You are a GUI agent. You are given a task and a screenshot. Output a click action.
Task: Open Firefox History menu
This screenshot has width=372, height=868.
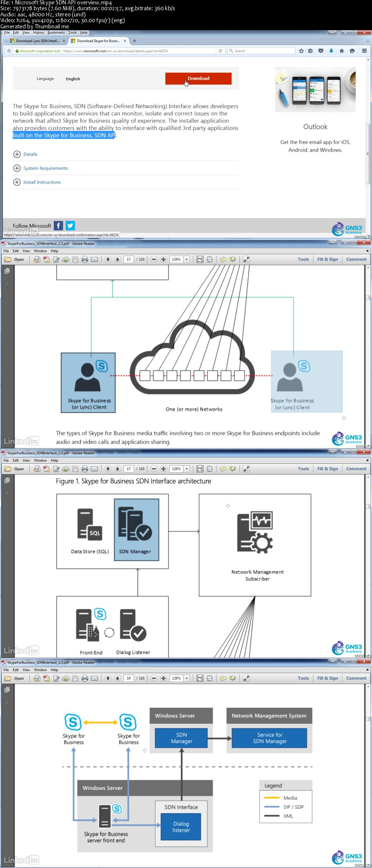click(39, 33)
